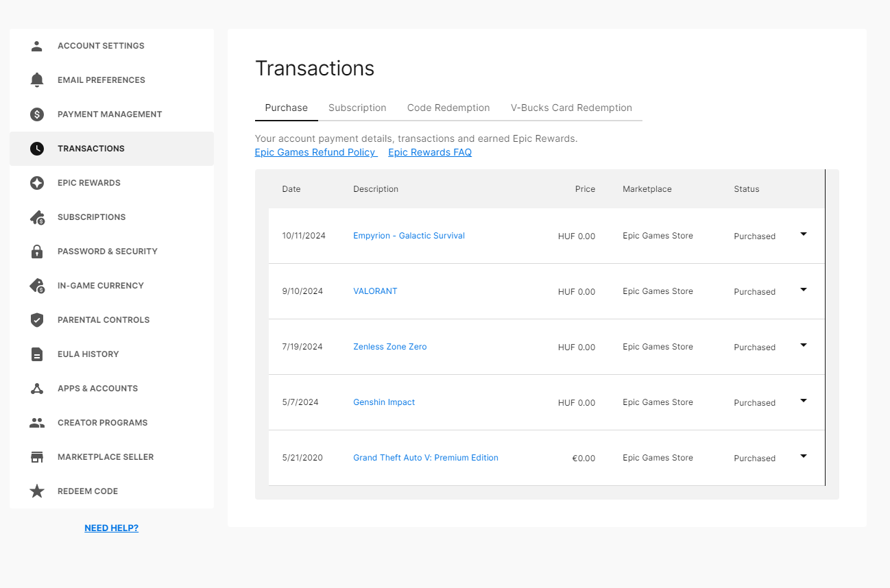890x588 pixels.
Task: Click the Password & Security lock icon
Action: click(37, 252)
